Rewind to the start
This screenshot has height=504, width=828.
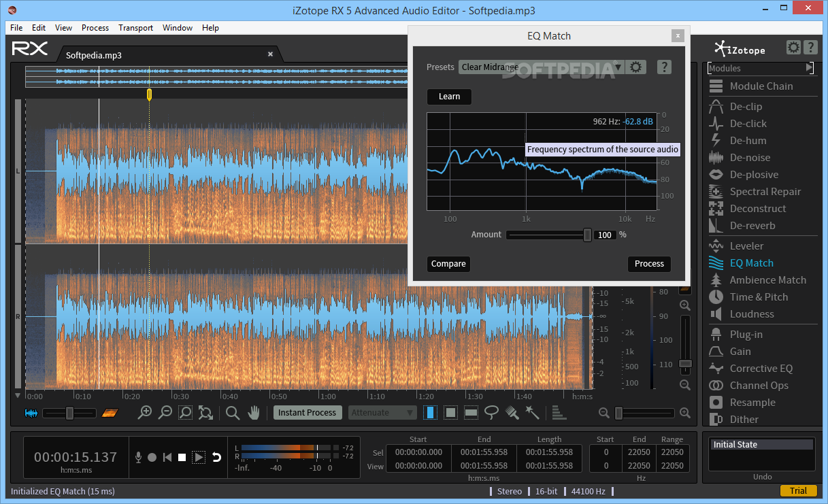[167, 458]
